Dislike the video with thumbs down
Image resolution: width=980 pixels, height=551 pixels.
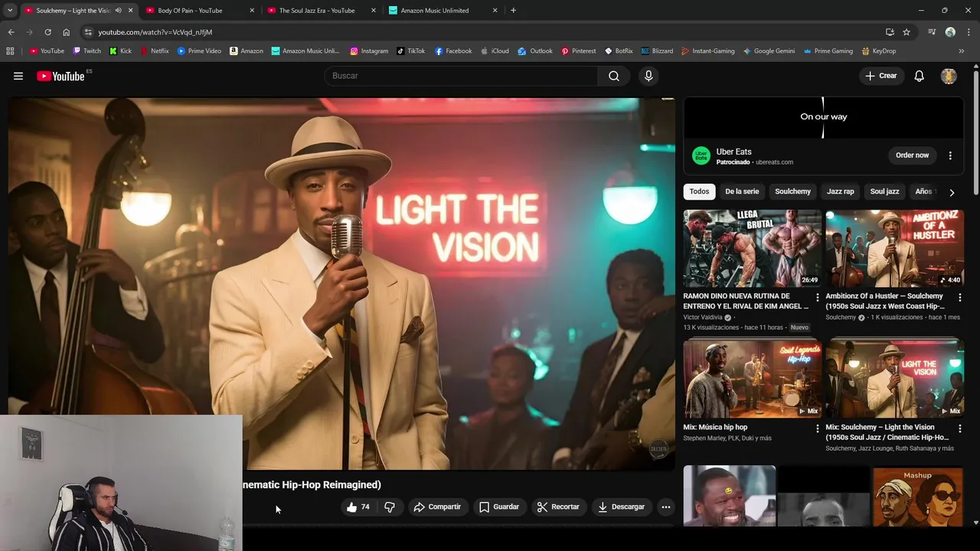[x=390, y=507]
